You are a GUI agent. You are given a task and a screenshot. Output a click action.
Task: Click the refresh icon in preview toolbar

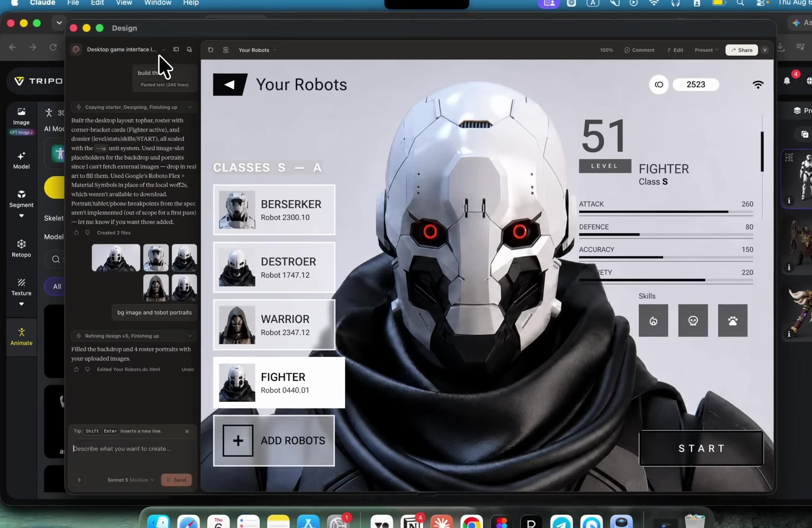click(x=211, y=50)
